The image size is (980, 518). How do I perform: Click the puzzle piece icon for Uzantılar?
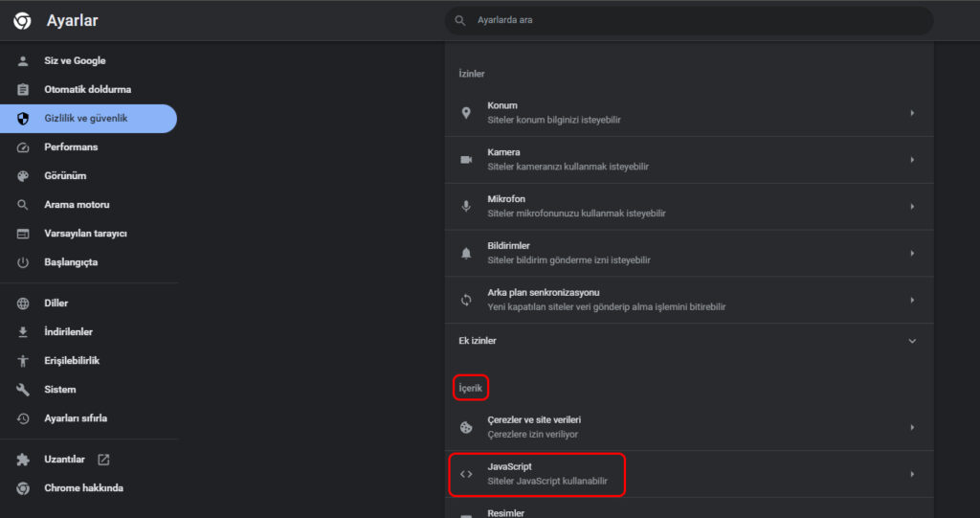[x=23, y=460]
